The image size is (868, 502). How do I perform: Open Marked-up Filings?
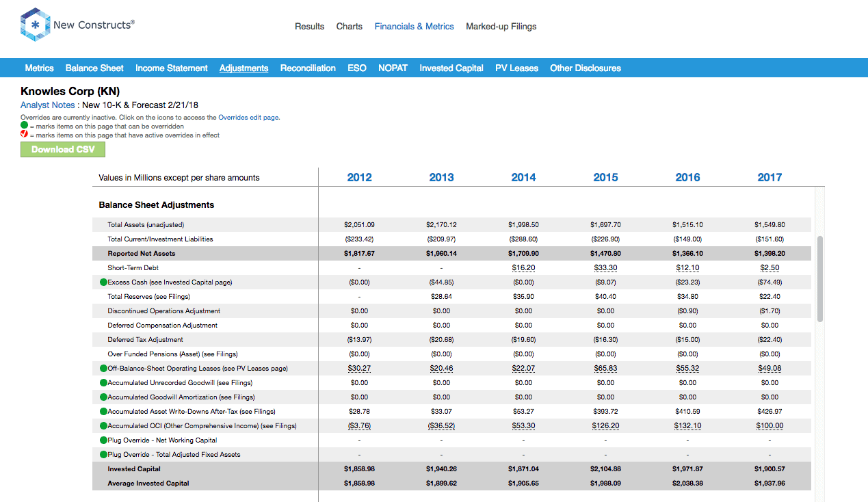(x=501, y=27)
